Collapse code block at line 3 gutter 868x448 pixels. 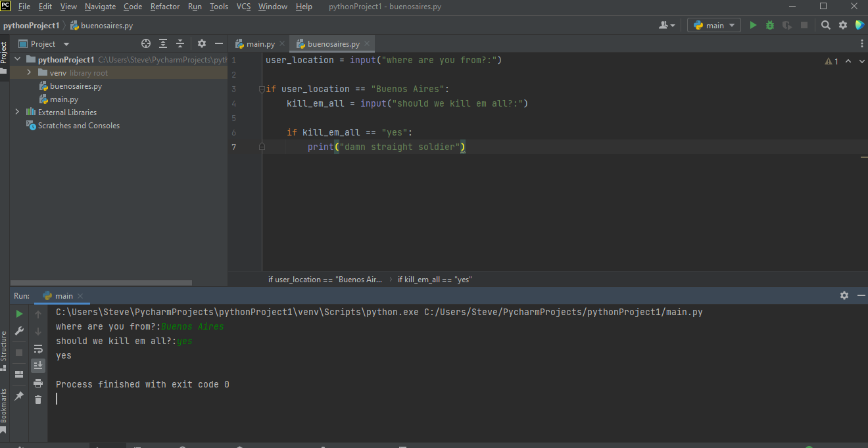pyautogui.click(x=262, y=89)
